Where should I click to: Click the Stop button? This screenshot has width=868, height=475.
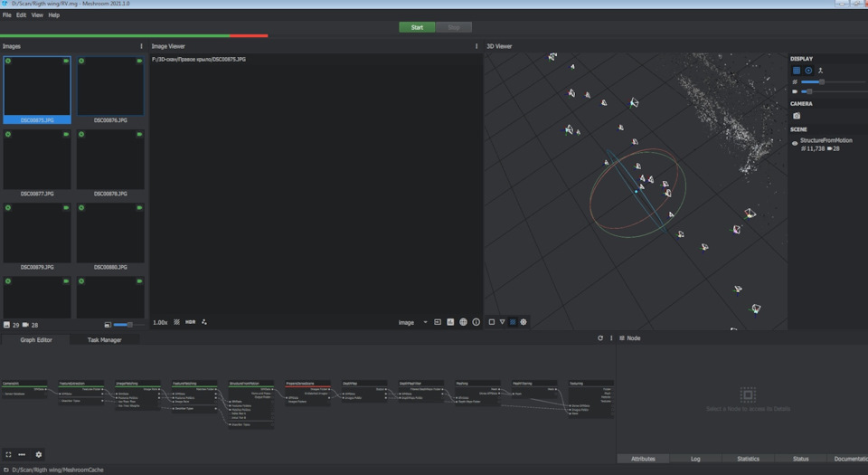pos(453,27)
